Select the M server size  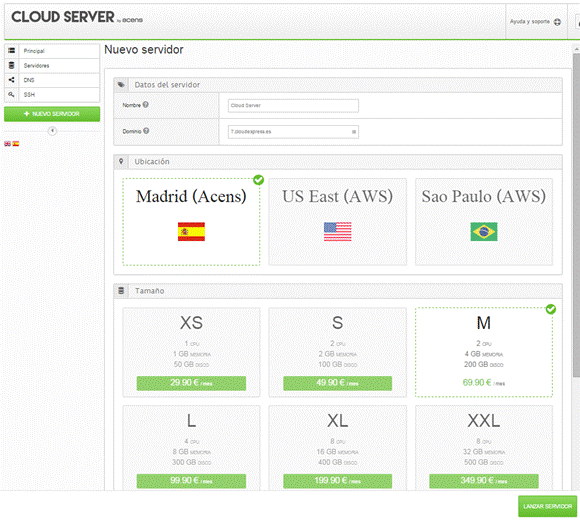484,352
